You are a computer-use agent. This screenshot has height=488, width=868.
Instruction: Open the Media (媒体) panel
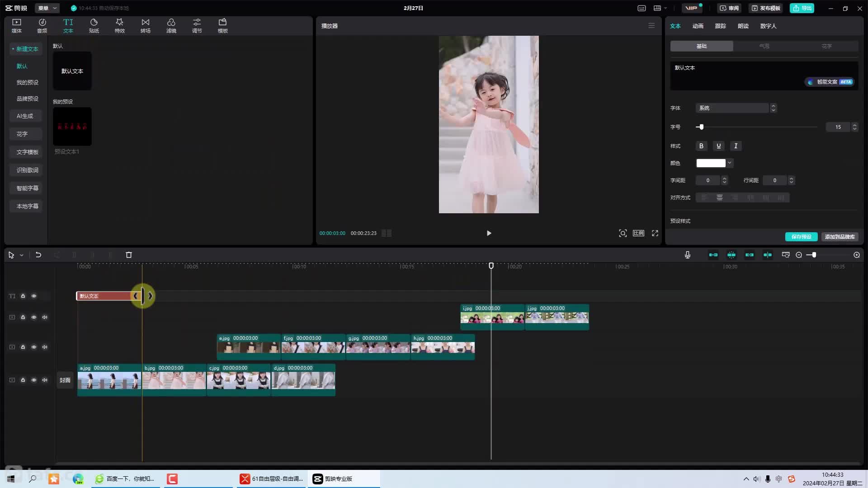click(x=17, y=26)
